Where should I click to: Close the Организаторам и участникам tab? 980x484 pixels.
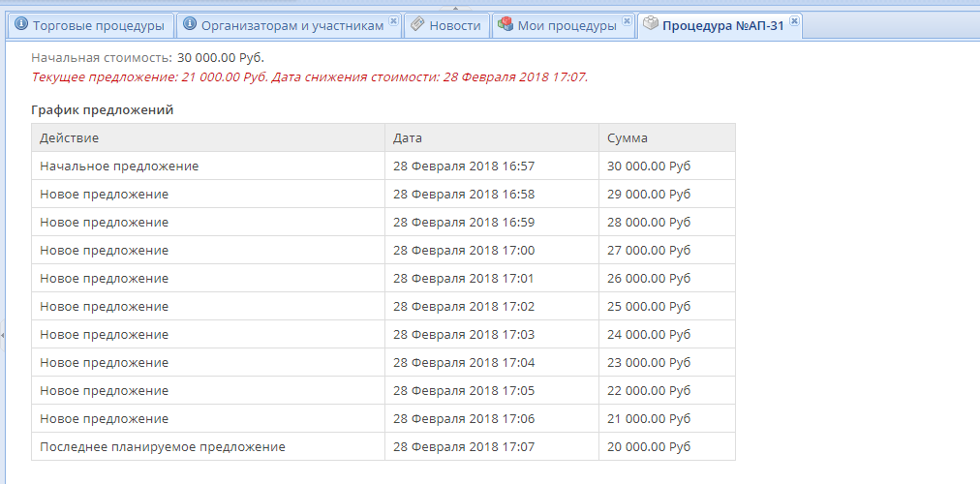click(x=392, y=20)
